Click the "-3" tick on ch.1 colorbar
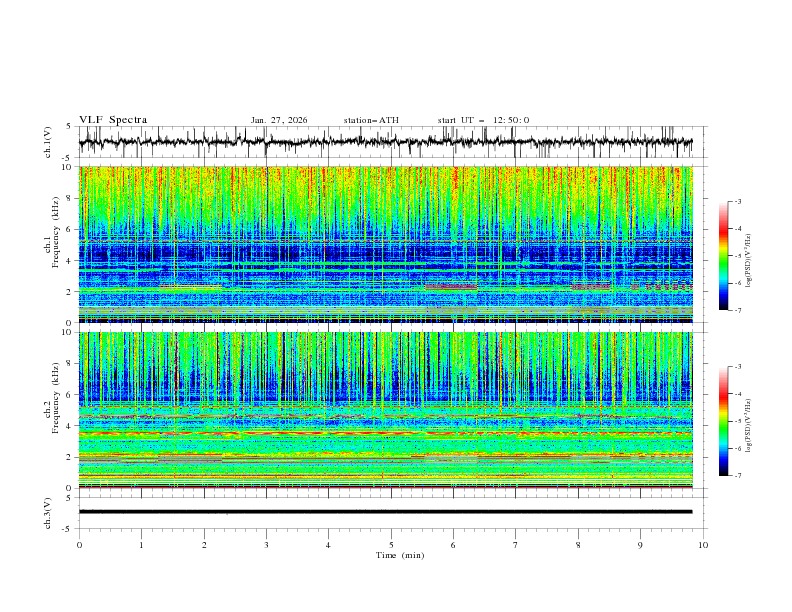The width and height of the screenshot is (792, 612). 737,201
